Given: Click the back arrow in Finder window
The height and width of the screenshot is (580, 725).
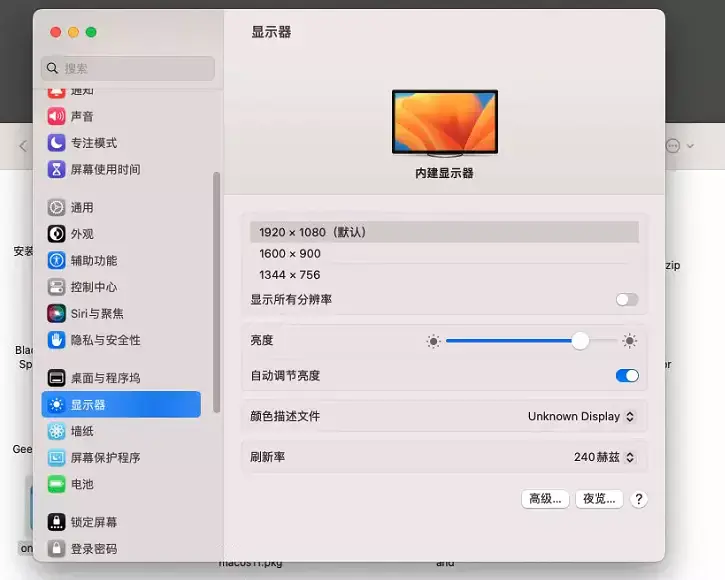Looking at the screenshot, I should [23, 146].
